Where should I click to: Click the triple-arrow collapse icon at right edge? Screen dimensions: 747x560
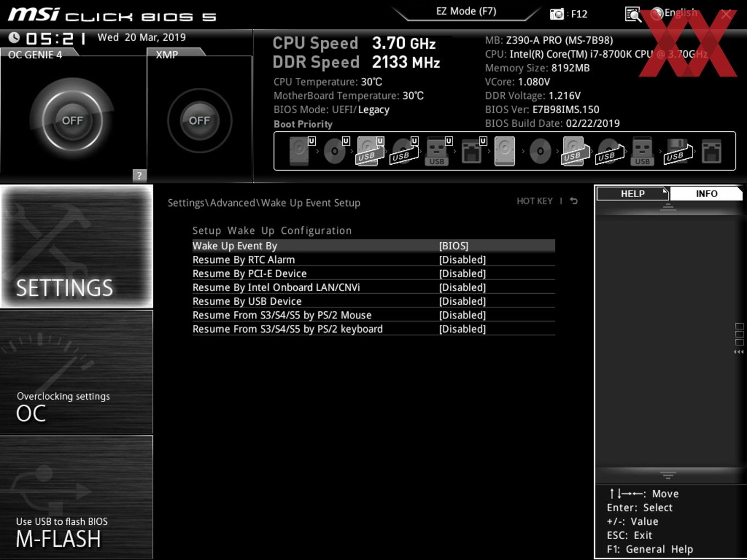tap(739, 352)
